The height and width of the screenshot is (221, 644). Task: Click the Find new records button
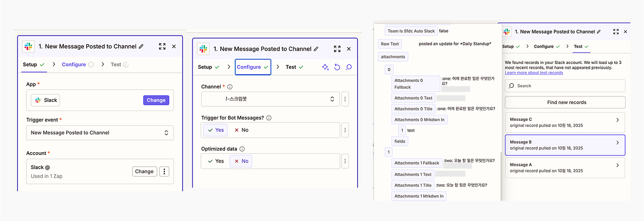click(564, 102)
